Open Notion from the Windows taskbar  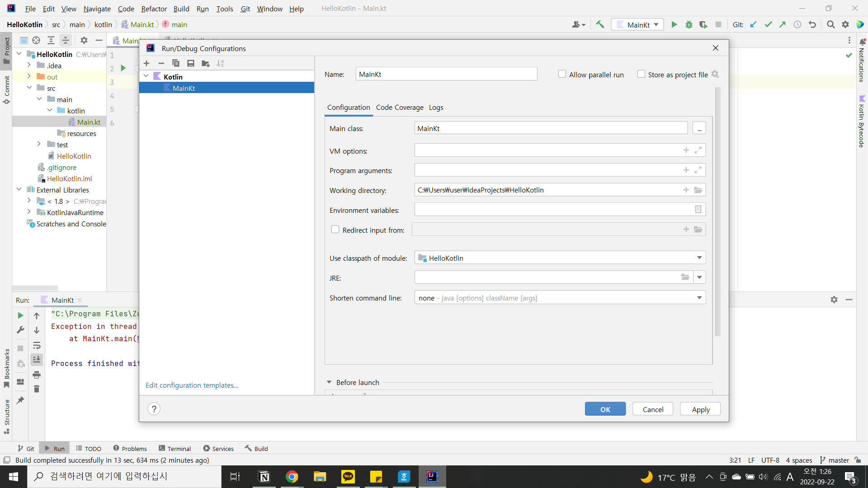(264, 476)
